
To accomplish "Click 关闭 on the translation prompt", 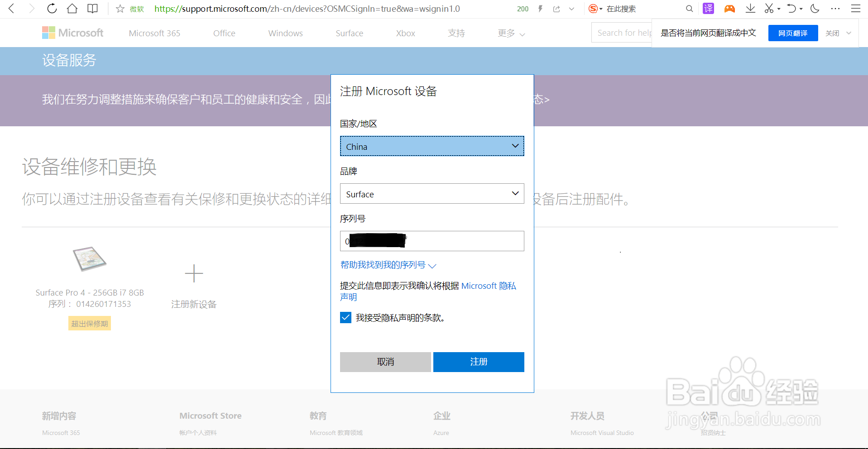I will [832, 33].
